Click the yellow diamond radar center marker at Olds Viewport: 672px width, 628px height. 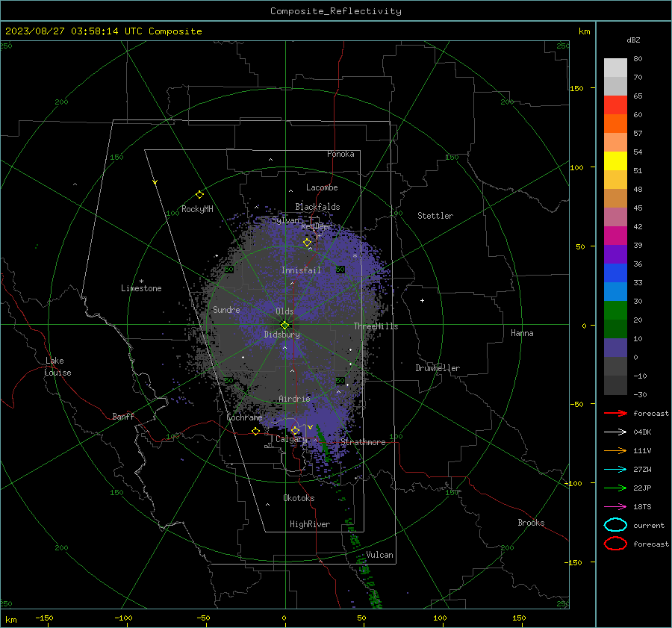284,325
